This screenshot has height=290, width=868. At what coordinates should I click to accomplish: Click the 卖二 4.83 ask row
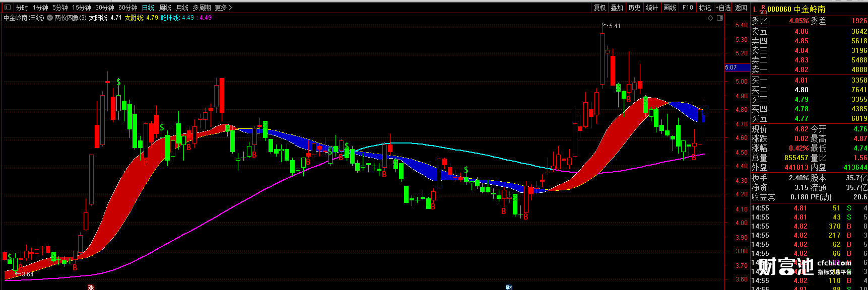[809, 60]
